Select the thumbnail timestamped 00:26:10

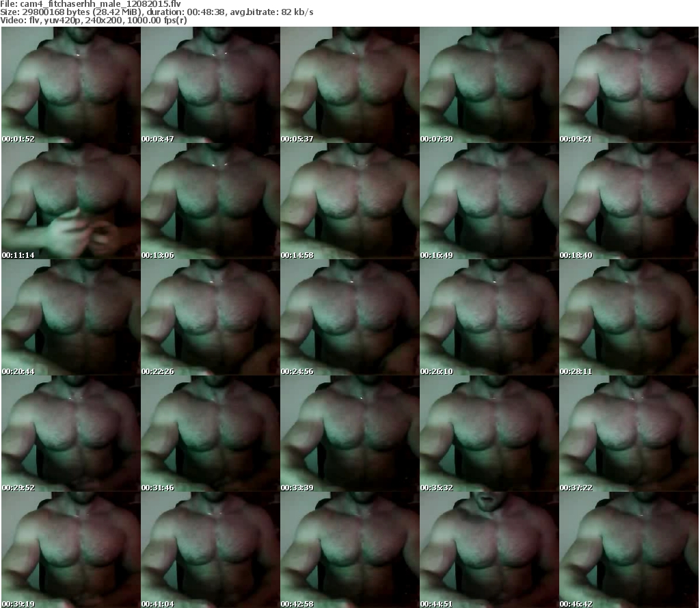point(489,317)
